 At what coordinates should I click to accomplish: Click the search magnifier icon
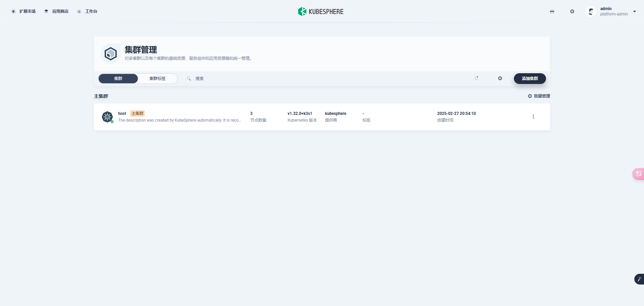pyautogui.click(x=189, y=79)
